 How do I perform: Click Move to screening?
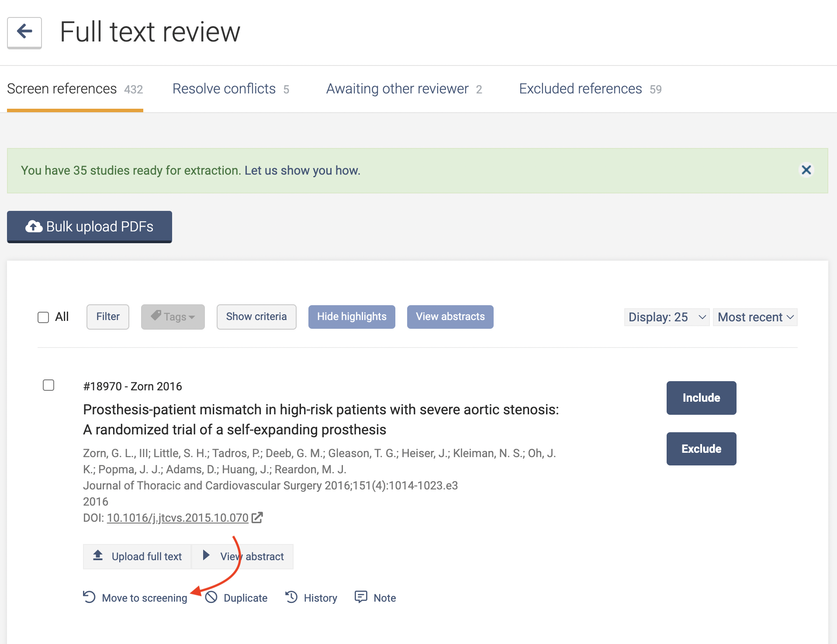[x=135, y=598]
